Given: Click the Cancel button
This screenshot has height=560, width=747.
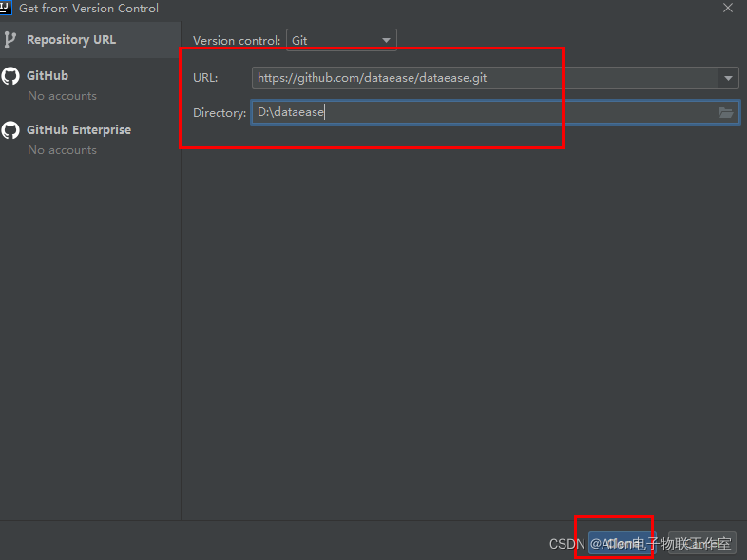Looking at the screenshot, I should pyautogui.click(x=702, y=543).
